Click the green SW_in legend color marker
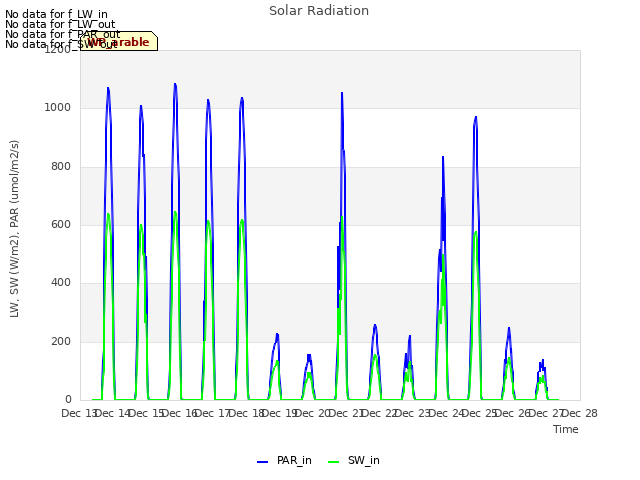 pyautogui.click(x=333, y=462)
